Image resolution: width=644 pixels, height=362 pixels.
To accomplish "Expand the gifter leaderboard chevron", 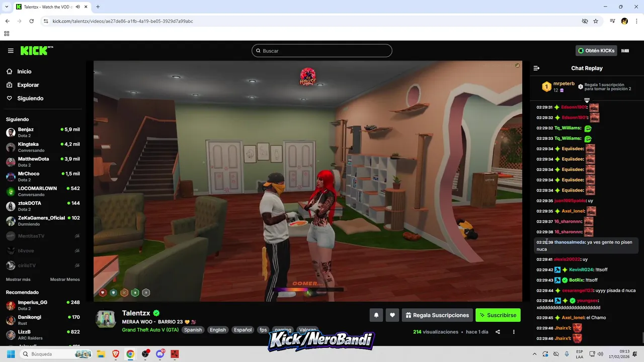I will pos(587,101).
